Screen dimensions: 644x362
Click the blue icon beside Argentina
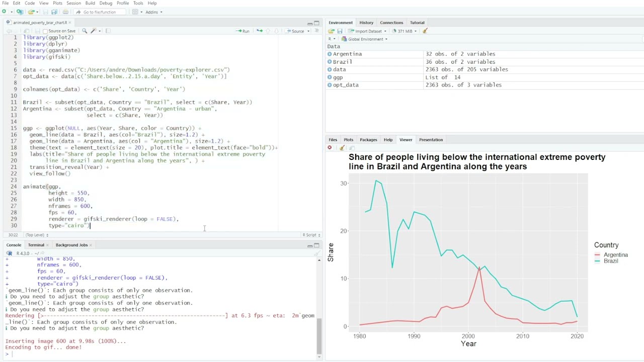330,54
